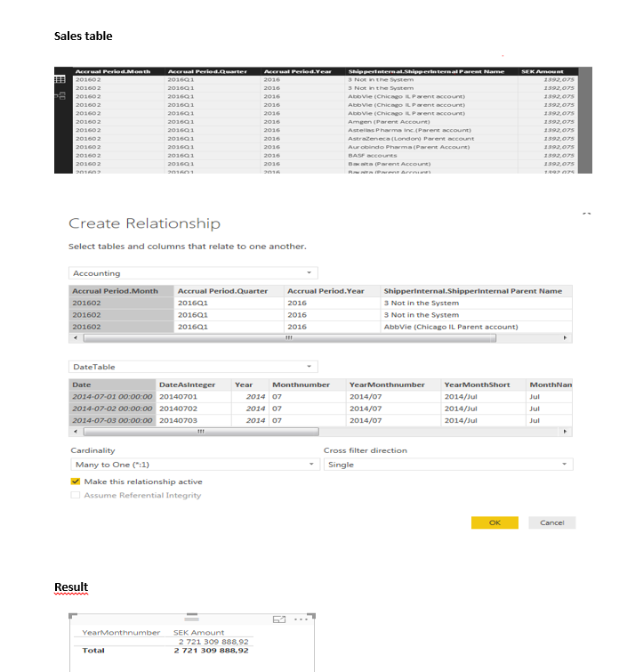Click left scroll arrow under Accounting preview
Viewport: 619px width, 672px height.
(76, 338)
